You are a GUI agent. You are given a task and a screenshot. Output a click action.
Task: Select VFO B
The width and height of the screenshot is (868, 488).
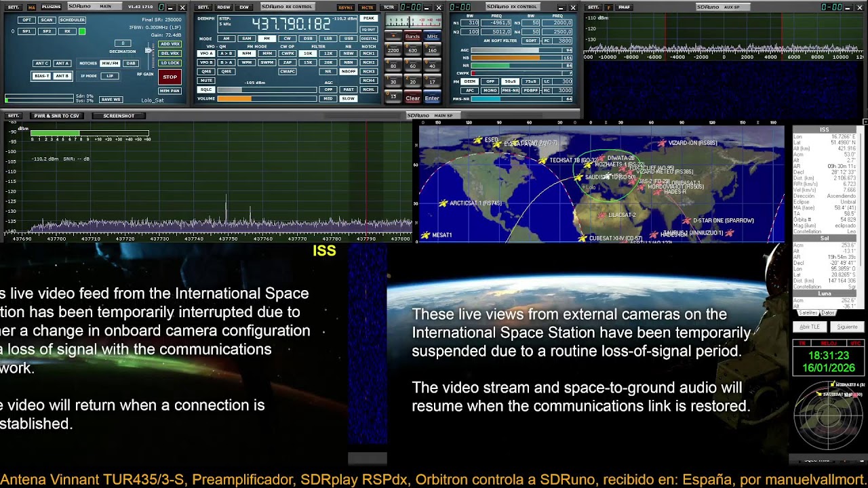coord(206,62)
